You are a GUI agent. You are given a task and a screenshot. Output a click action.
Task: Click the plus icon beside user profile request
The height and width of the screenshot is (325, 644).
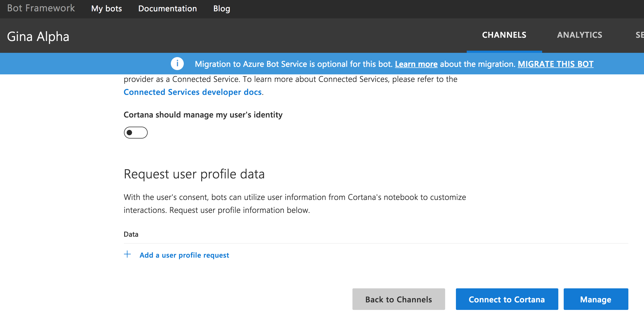127,254
